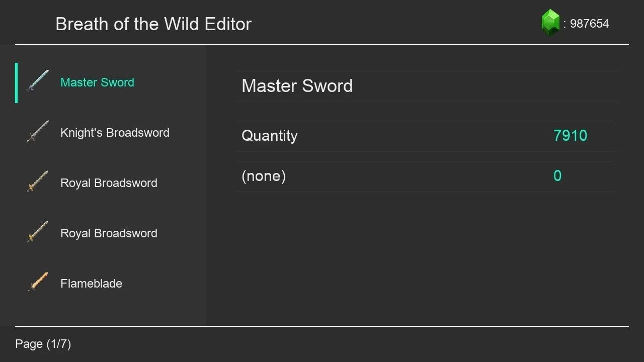644x362 pixels.
Task: Choose the Knight's Broadsword list entry text
Action: 115,133
